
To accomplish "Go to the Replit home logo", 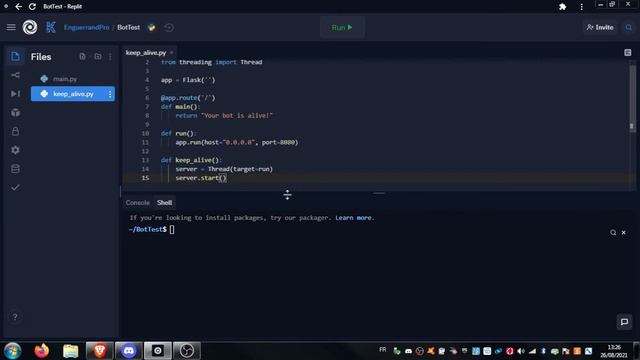I will pos(30,27).
